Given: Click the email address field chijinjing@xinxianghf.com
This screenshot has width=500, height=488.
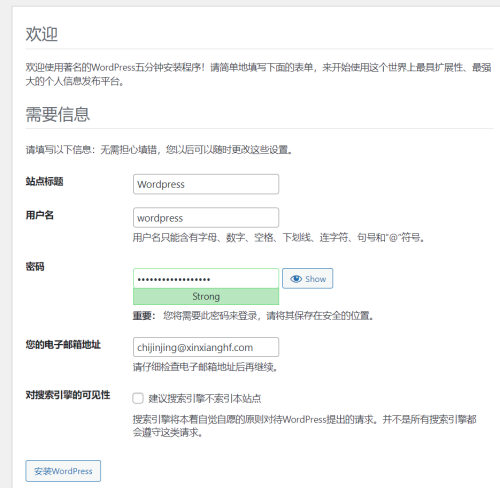Looking at the screenshot, I should tap(206, 347).
